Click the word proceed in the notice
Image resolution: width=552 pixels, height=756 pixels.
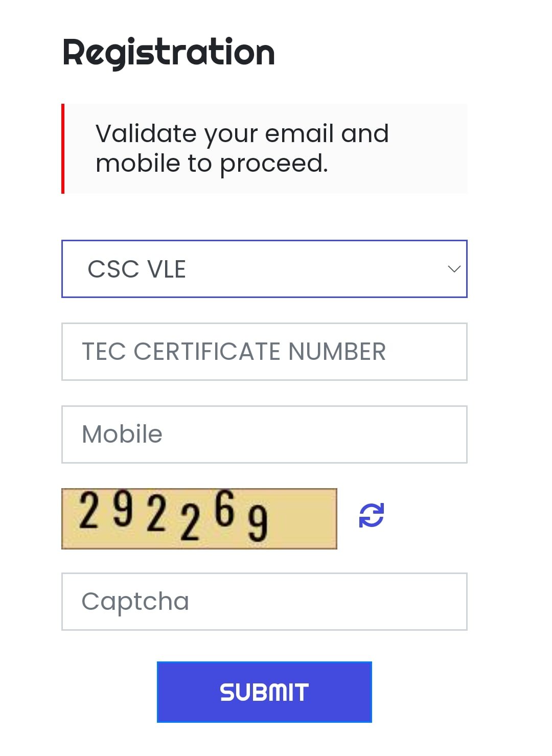pos(273,164)
